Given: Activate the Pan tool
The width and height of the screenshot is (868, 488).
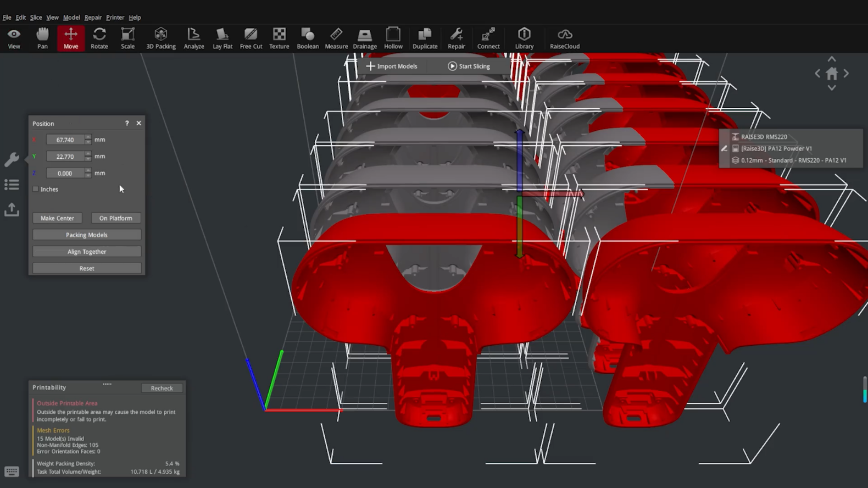Looking at the screenshot, I should (x=42, y=38).
